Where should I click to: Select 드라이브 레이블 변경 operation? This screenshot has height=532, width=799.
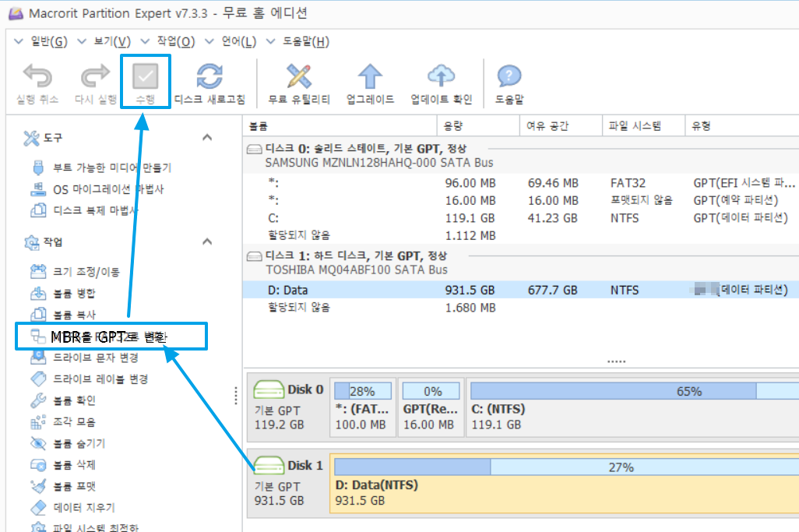pyautogui.click(x=90, y=379)
